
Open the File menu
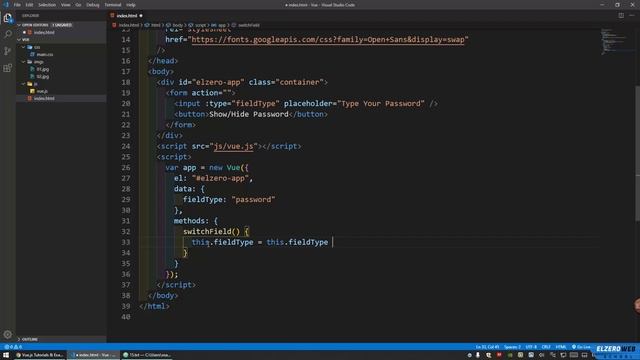(17, 5)
